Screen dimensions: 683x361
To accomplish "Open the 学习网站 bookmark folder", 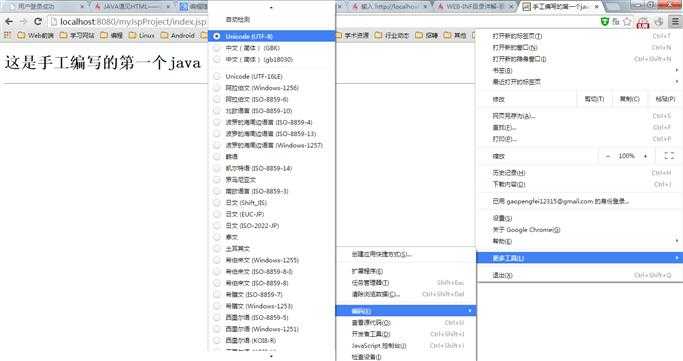I will click(x=77, y=35).
